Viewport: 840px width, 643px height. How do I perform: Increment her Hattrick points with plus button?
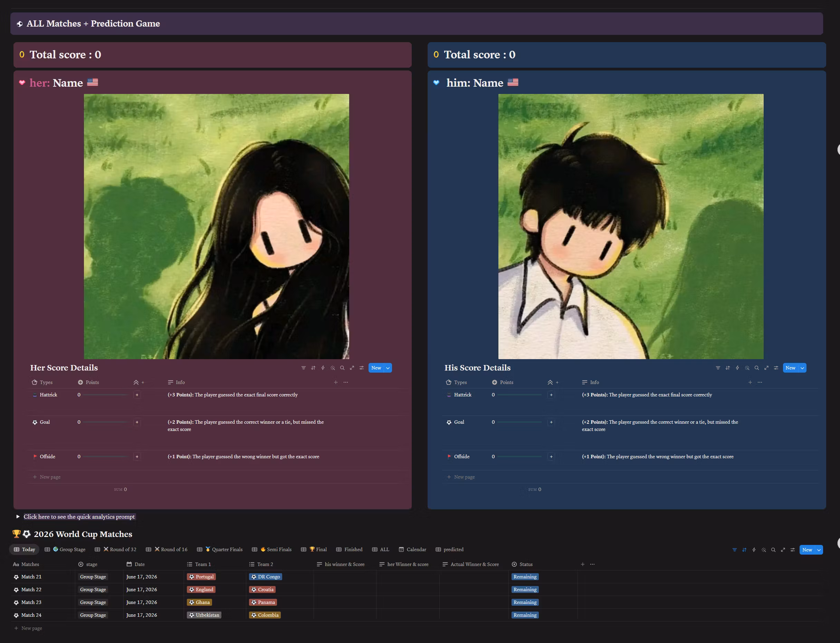click(137, 395)
